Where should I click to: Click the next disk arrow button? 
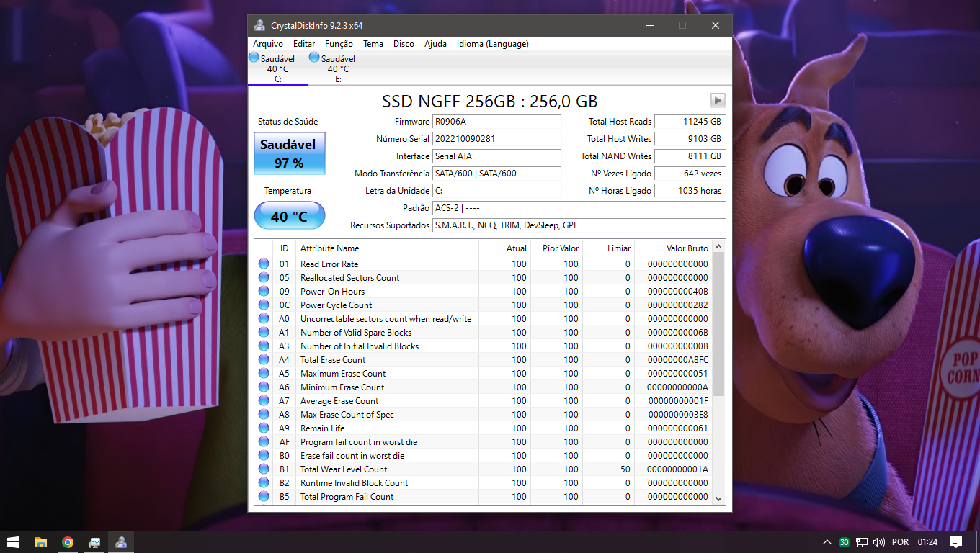click(718, 100)
